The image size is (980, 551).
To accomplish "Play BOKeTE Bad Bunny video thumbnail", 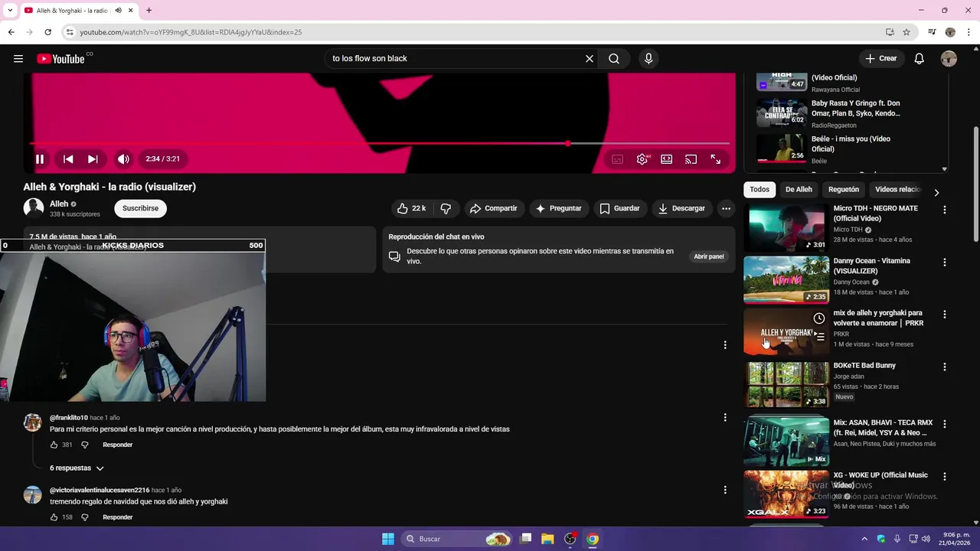I will pos(786,384).
